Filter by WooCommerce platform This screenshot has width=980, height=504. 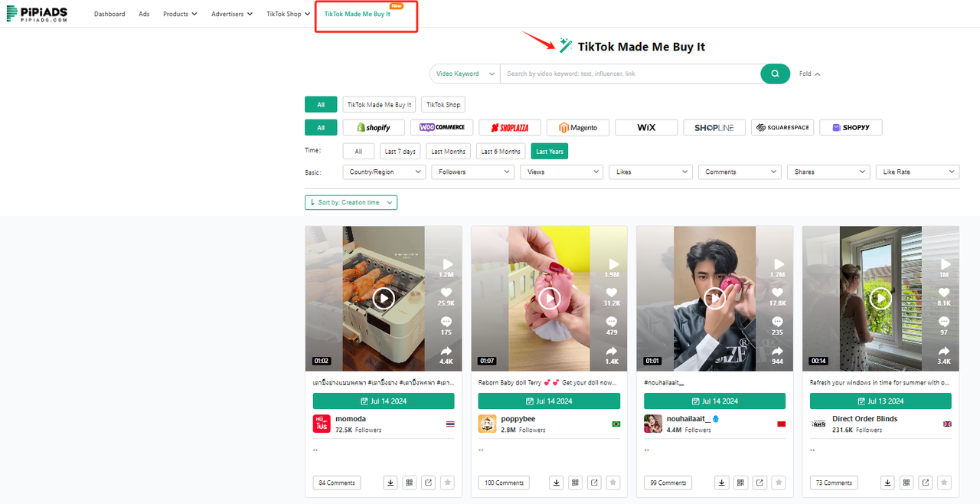click(442, 128)
